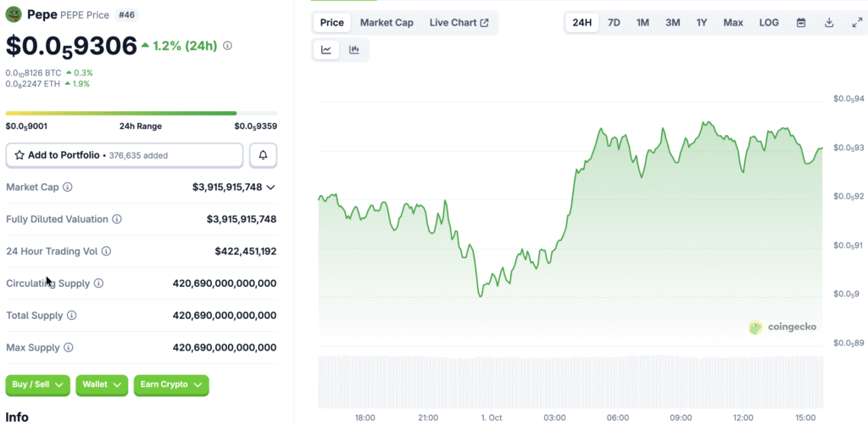Select the 7D time range
868x426 pixels.
click(x=614, y=23)
